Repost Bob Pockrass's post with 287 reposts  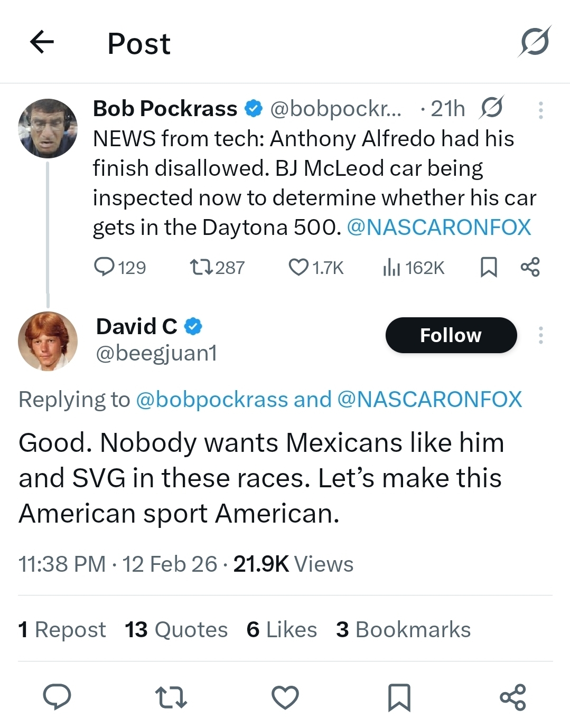click(201, 267)
